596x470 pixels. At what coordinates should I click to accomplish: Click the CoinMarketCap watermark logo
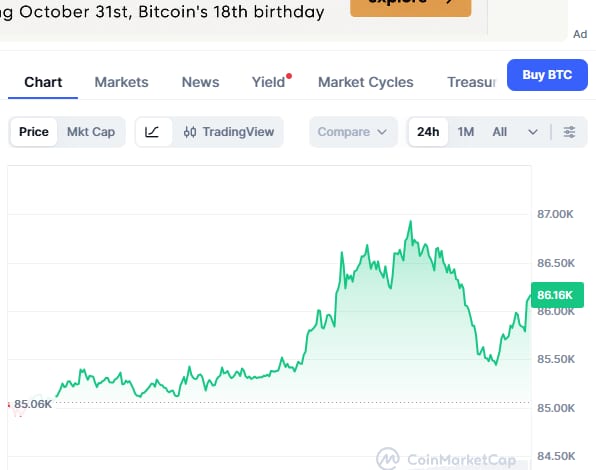tap(388, 459)
